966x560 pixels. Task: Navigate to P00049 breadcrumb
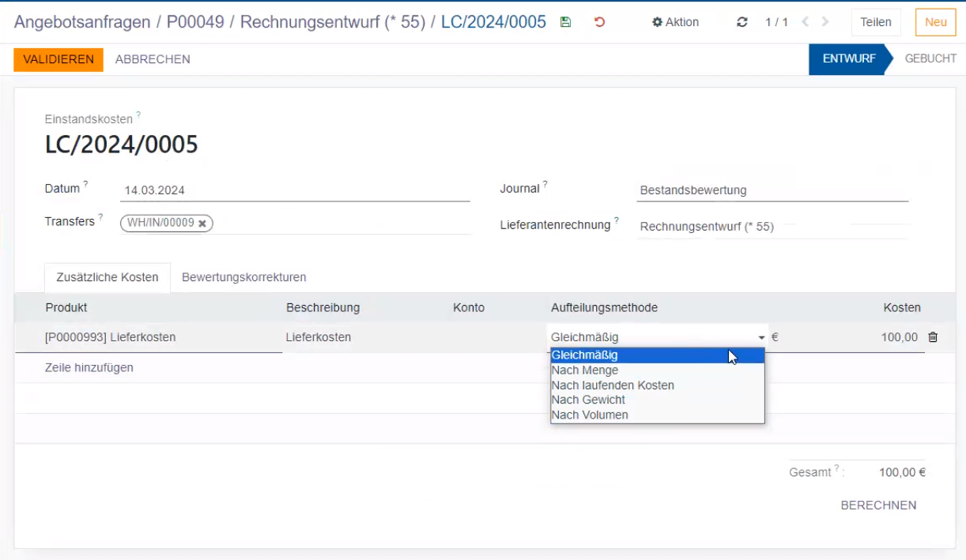tap(195, 22)
